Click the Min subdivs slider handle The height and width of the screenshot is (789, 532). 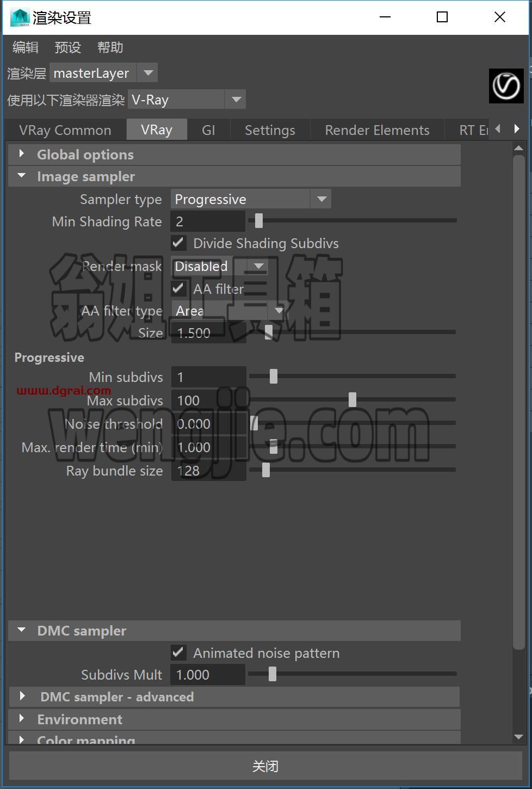pyautogui.click(x=274, y=376)
